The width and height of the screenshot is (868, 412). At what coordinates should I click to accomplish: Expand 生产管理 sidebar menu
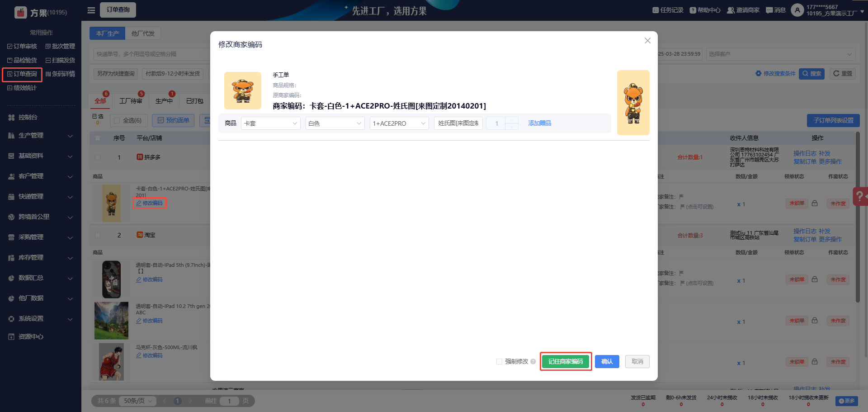[x=41, y=136]
